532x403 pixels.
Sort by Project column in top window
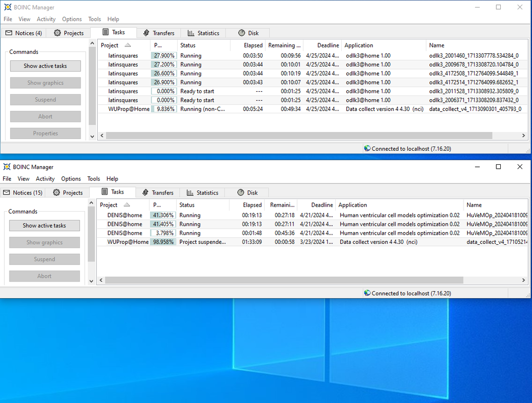click(x=124, y=45)
